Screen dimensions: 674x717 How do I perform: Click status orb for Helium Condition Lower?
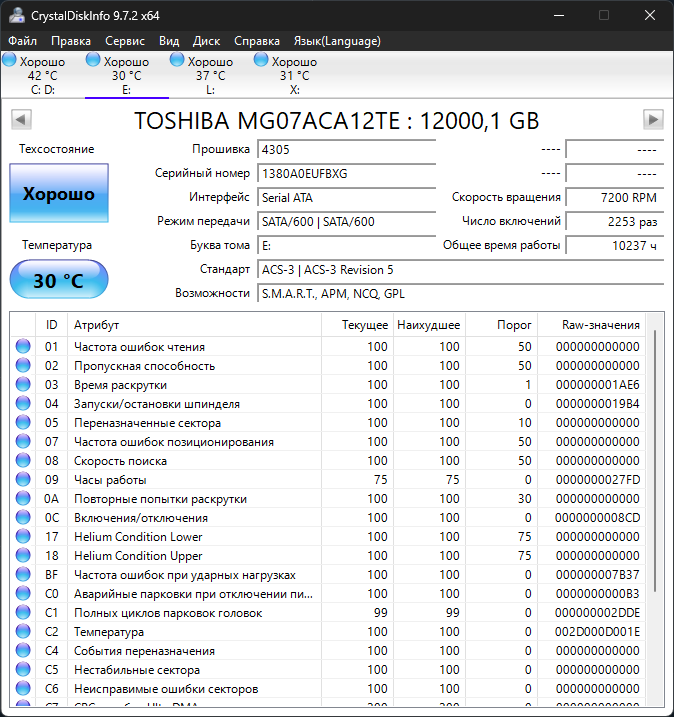(23, 536)
